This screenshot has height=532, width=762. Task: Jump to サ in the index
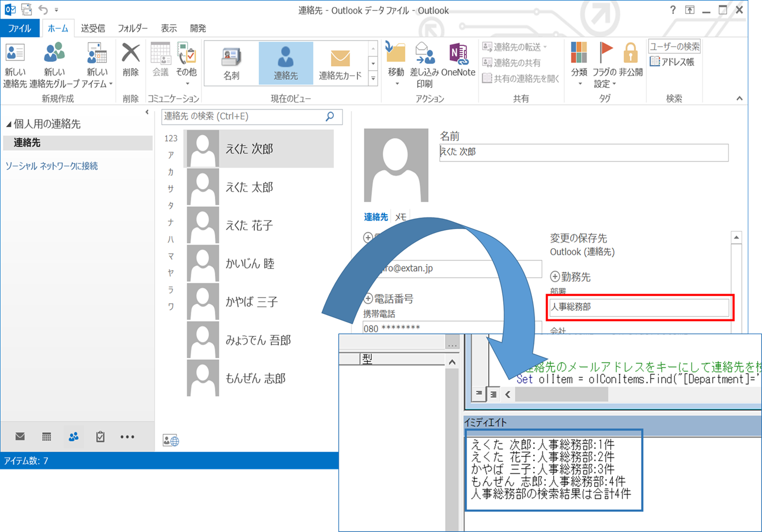tap(171, 188)
